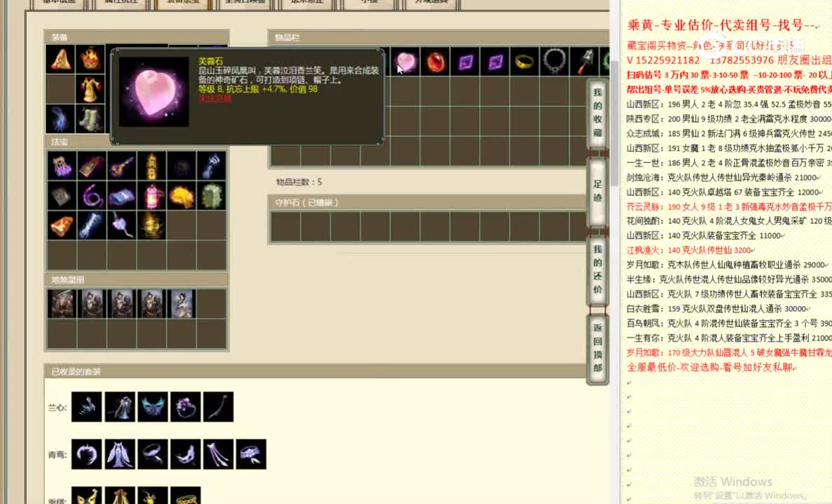Screen dimensions: 832x504
Task: Select the lute magic treasure icon
Action: pos(122,166)
